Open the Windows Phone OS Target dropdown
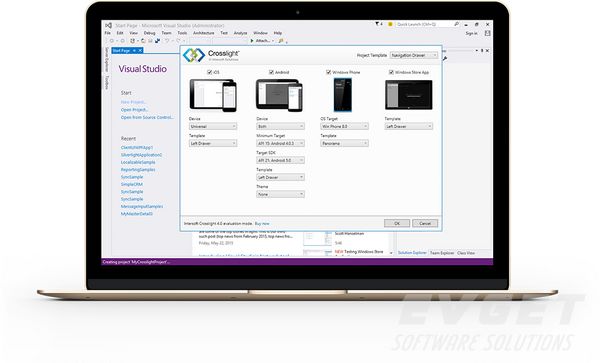600x363 pixels. point(344,126)
